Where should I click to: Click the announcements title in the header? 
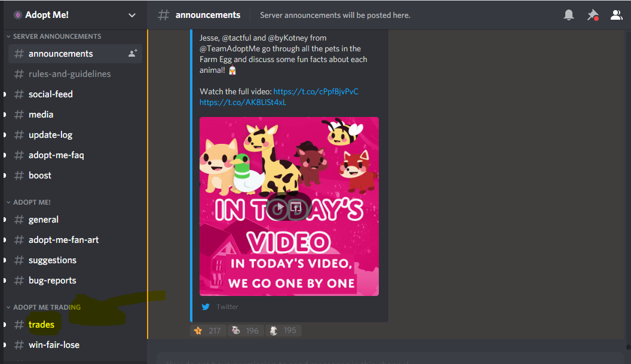(208, 15)
